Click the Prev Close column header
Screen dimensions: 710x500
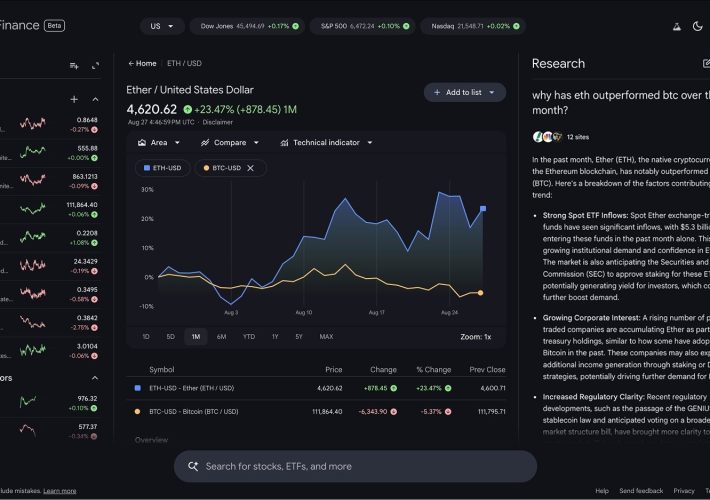[x=487, y=370]
